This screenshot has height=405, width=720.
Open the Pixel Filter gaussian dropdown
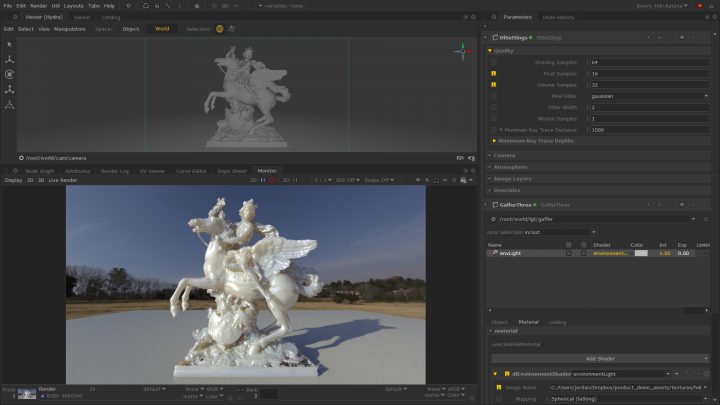click(649, 96)
